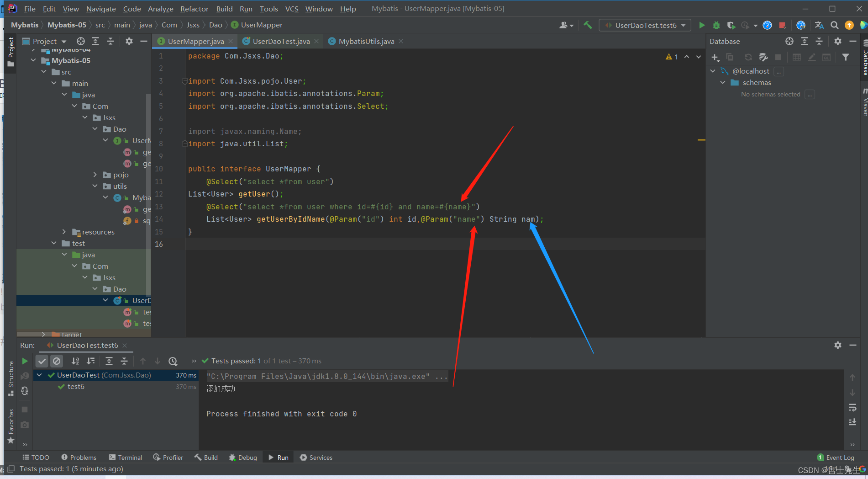Screen dimensions: 868x479
Task: Click Sort alphabetically icon in Run toolbar
Action: click(x=75, y=361)
